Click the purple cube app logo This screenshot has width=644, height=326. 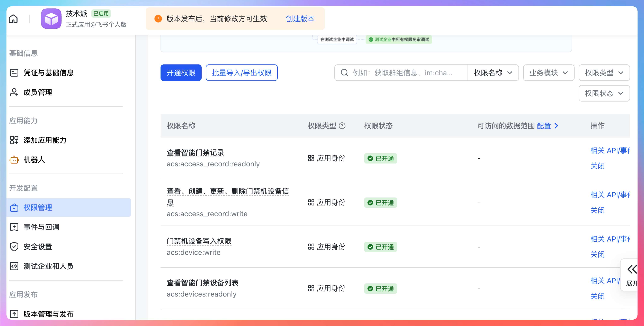(x=51, y=19)
